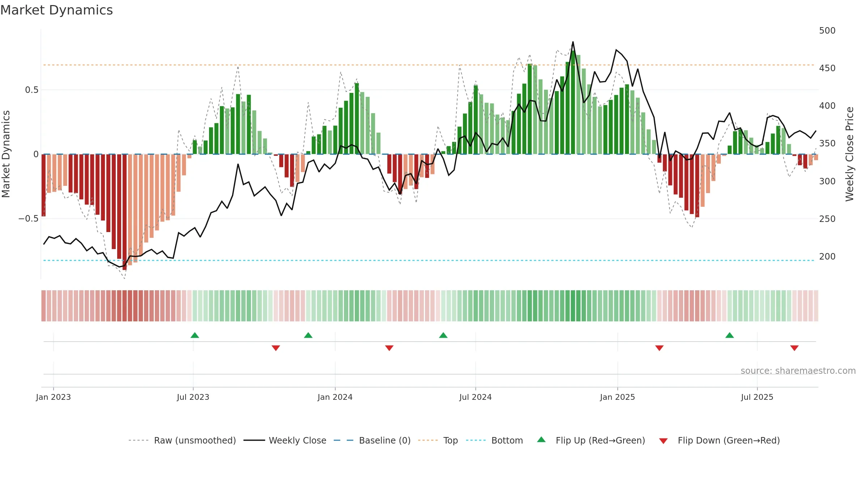This screenshot has width=868, height=488.
Task: Click the 450 price axis tick label
Action: coord(827,68)
